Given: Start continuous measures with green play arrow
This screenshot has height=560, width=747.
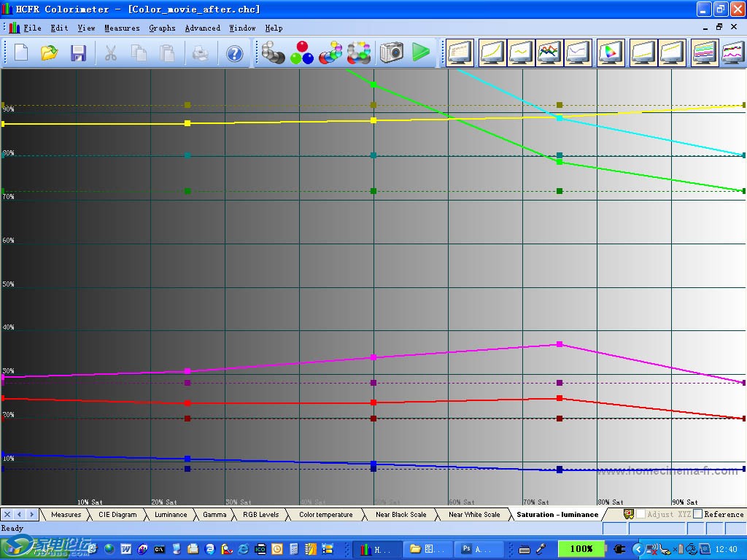Looking at the screenshot, I should click(x=420, y=52).
